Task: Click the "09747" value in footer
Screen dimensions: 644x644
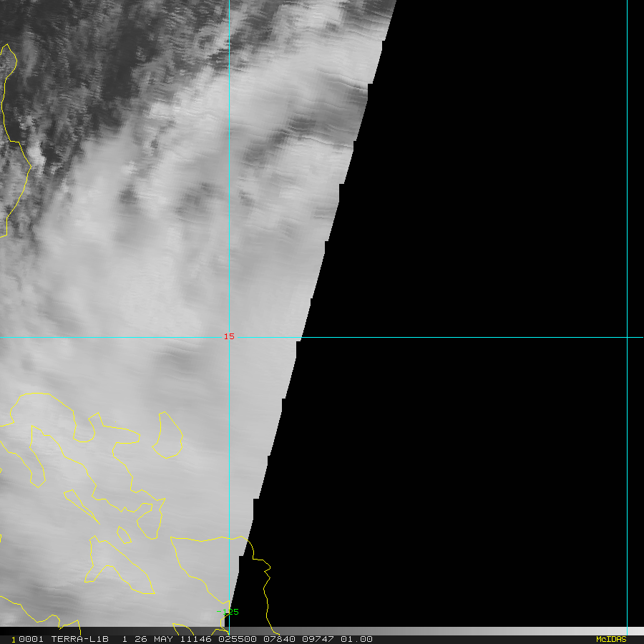Action: pos(318,639)
